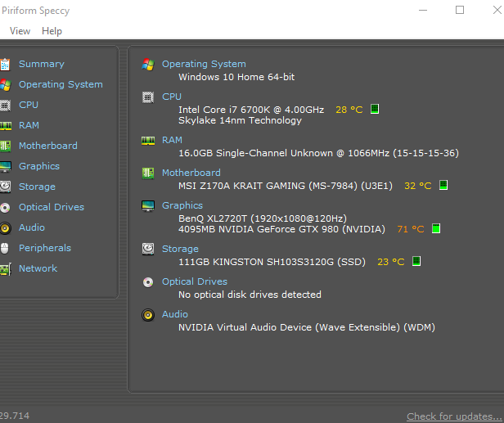This screenshot has height=423, width=504.
Task: Open the Graphics section heading in summary
Action: (182, 205)
